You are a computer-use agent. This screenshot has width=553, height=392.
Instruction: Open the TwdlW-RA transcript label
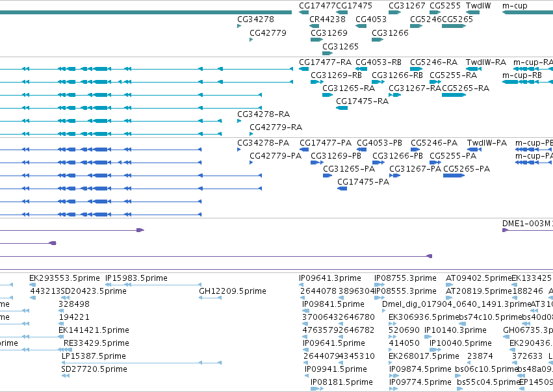coord(486,62)
